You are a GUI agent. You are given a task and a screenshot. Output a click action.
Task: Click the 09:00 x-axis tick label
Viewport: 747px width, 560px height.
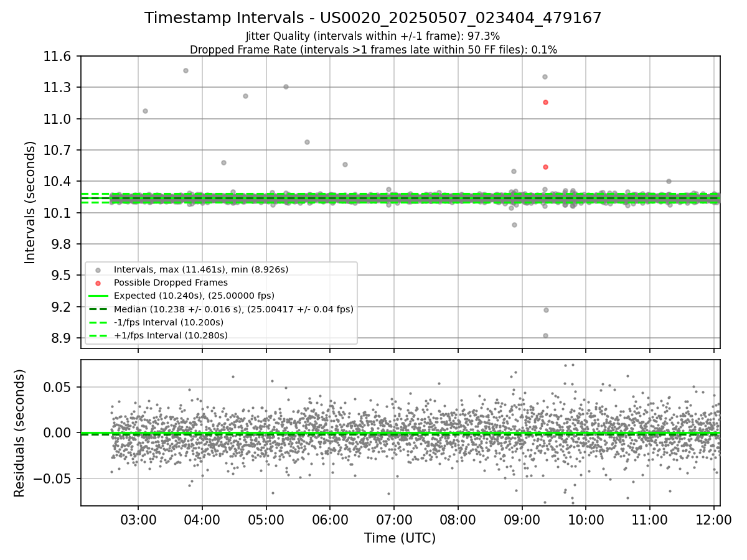point(522,519)
